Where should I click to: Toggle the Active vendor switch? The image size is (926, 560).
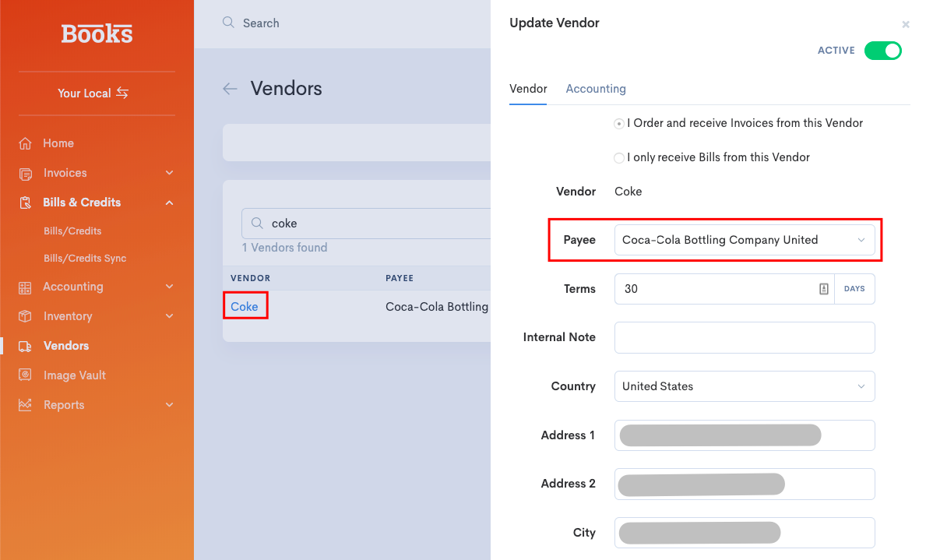(x=882, y=51)
